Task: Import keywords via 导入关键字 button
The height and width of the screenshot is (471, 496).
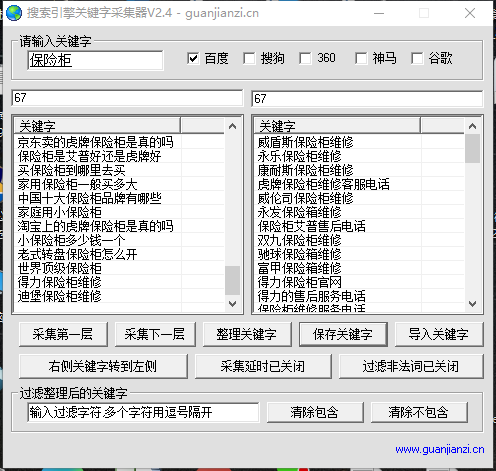Action: (439, 334)
